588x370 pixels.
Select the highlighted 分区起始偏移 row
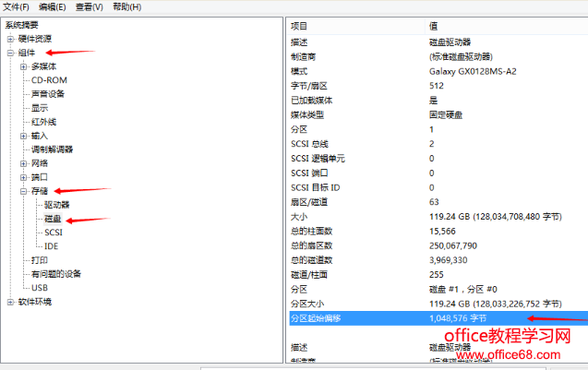click(x=438, y=318)
